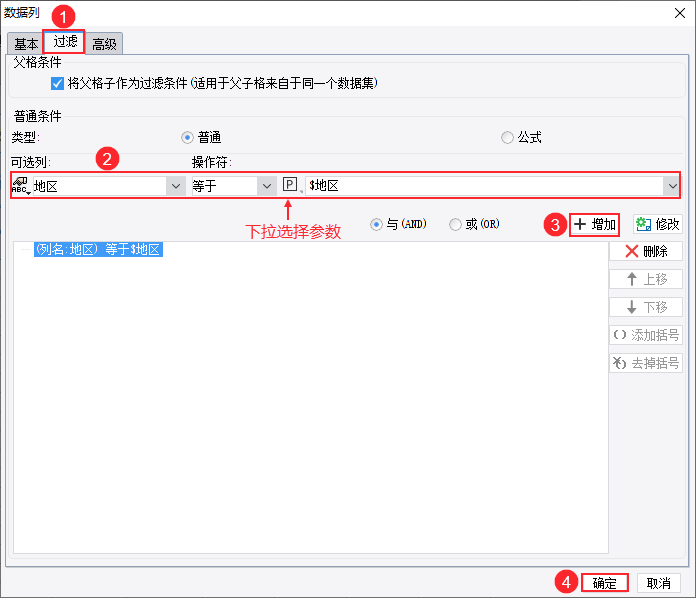
Task: Click the 增加 button
Action: (594, 225)
